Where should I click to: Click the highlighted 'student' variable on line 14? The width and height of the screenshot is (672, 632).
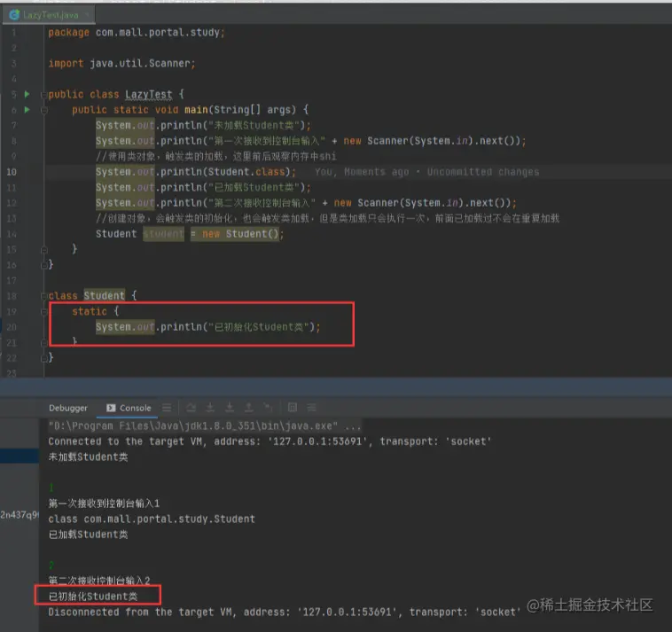pos(163,234)
